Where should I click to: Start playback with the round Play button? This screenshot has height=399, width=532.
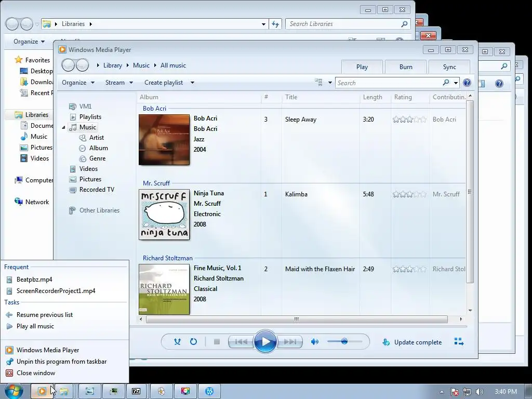point(265,342)
